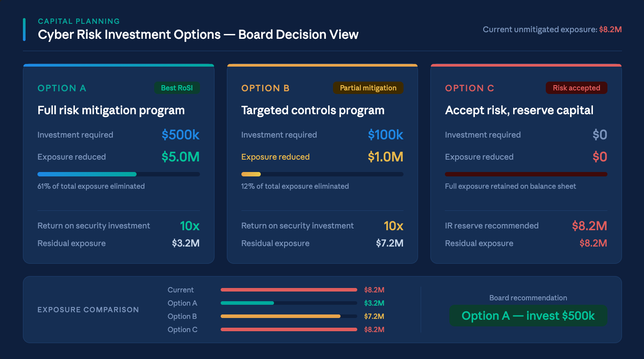Click the Option B bar in Exposure Comparison
This screenshot has height=359, width=644.
pos(289,316)
